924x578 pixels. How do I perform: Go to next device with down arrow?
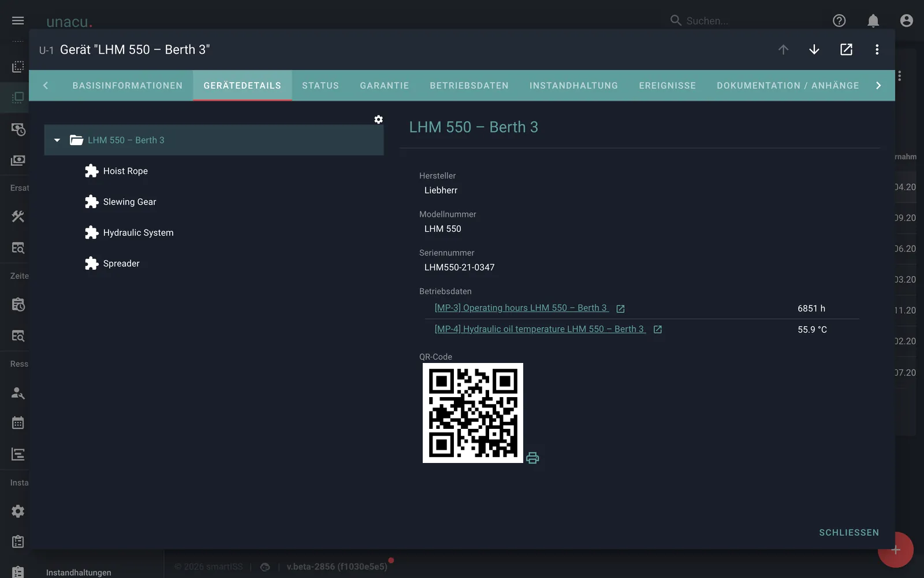814,50
